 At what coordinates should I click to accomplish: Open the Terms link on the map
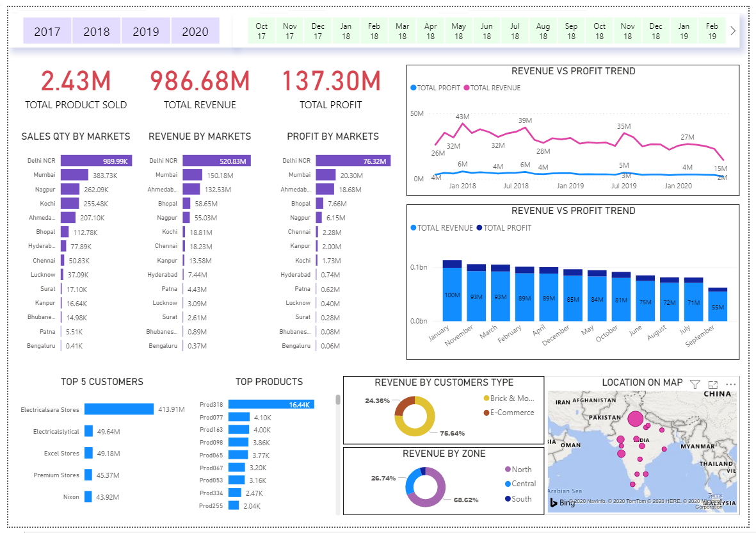[x=716, y=495]
